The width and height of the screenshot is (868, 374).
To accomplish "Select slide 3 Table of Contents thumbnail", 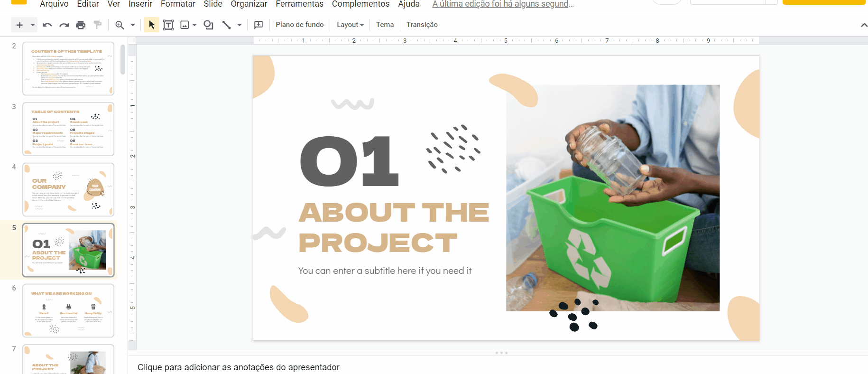I will pos(68,129).
